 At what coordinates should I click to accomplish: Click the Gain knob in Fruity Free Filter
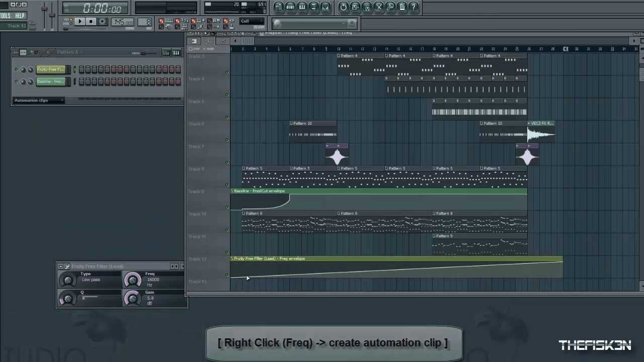133,299
